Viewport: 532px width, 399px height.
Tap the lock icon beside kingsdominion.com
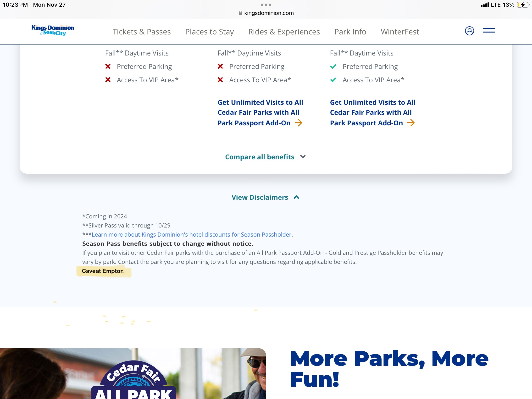(x=240, y=13)
